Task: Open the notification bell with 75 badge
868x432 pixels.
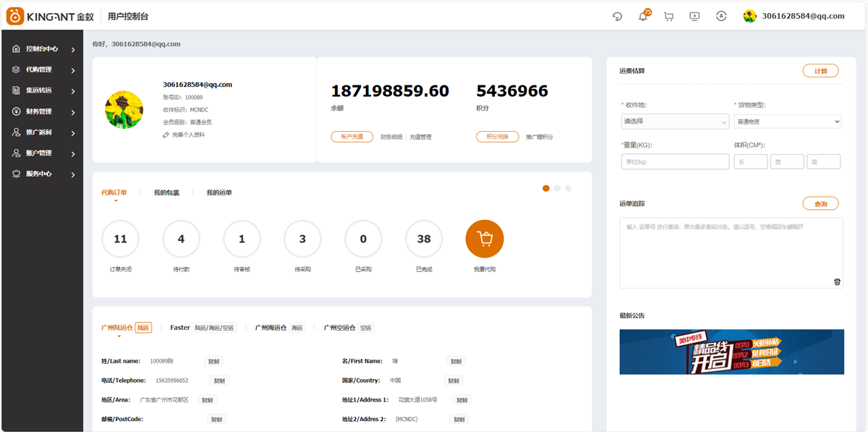Action: click(642, 17)
